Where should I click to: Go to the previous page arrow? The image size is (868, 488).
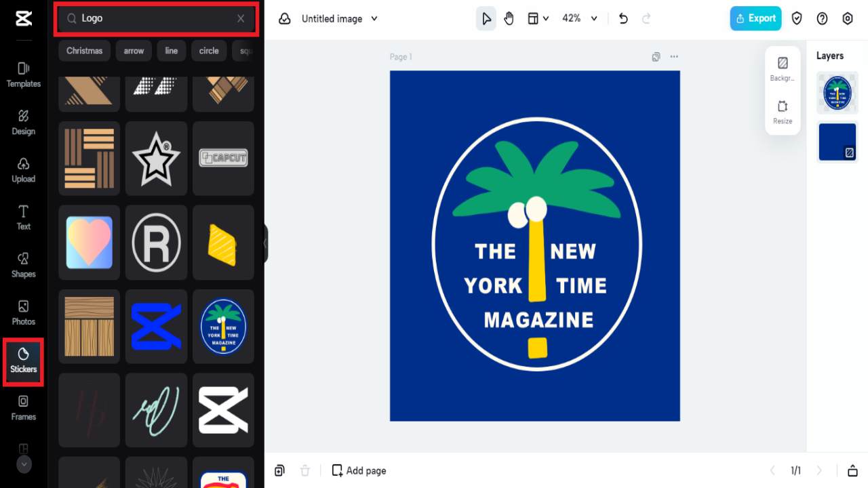click(772, 470)
